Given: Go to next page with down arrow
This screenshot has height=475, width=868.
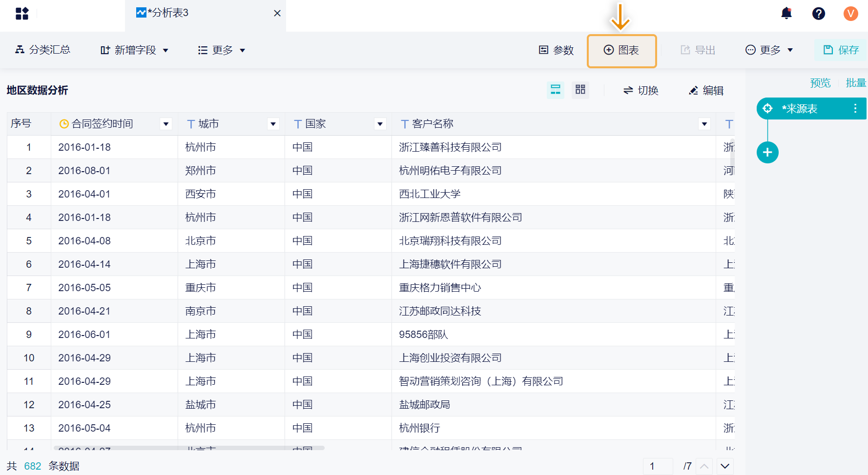Looking at the screenshot, I should (725, 466).
